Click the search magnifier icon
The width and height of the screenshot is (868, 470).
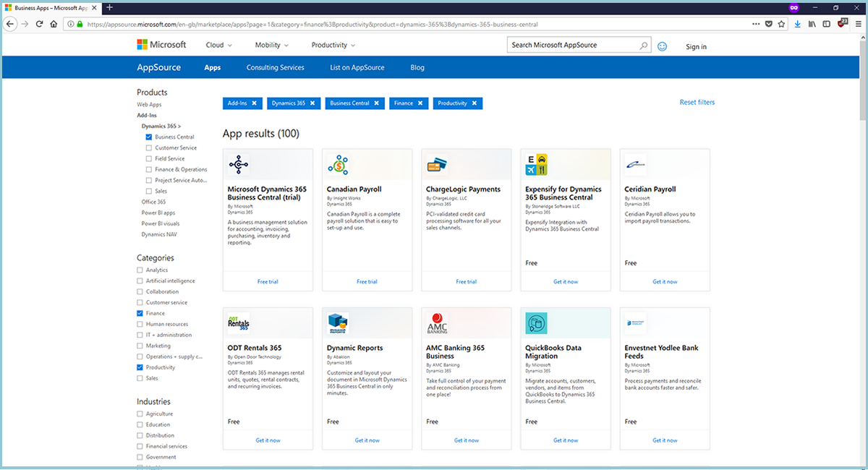[x=643, y=46]
